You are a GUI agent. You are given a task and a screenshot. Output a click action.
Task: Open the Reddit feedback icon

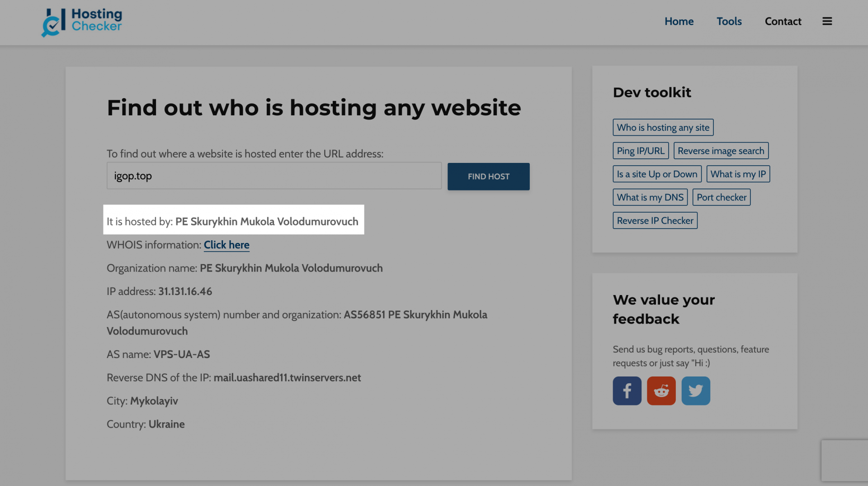661,391
